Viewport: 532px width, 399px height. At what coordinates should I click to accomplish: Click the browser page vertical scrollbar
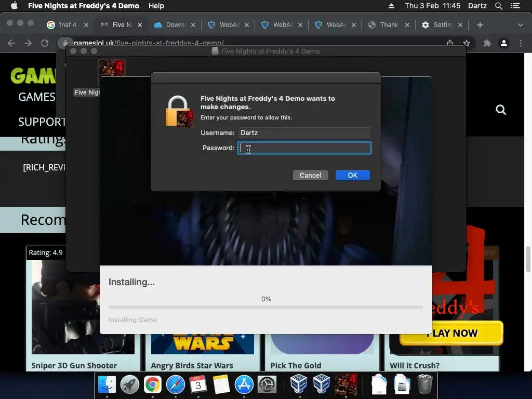pos(528,259)
